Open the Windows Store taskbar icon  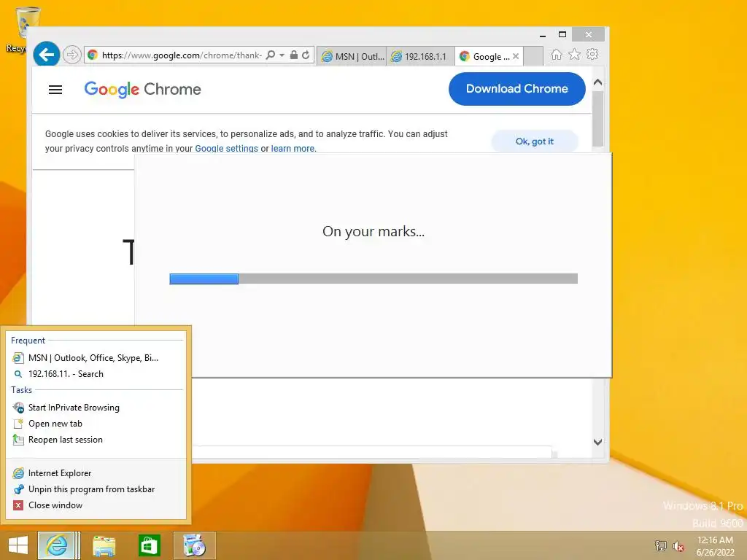pos(149,545)
